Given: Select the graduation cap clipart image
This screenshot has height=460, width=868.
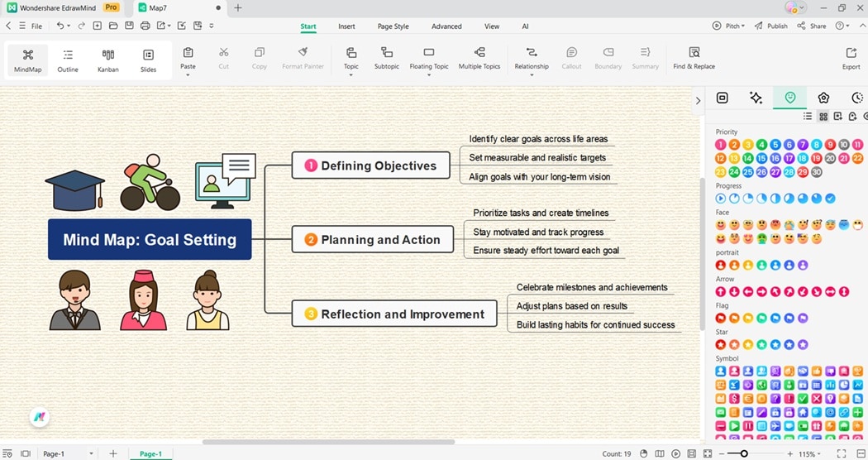Looking at the screenshot, I should [x=74, y=190].
